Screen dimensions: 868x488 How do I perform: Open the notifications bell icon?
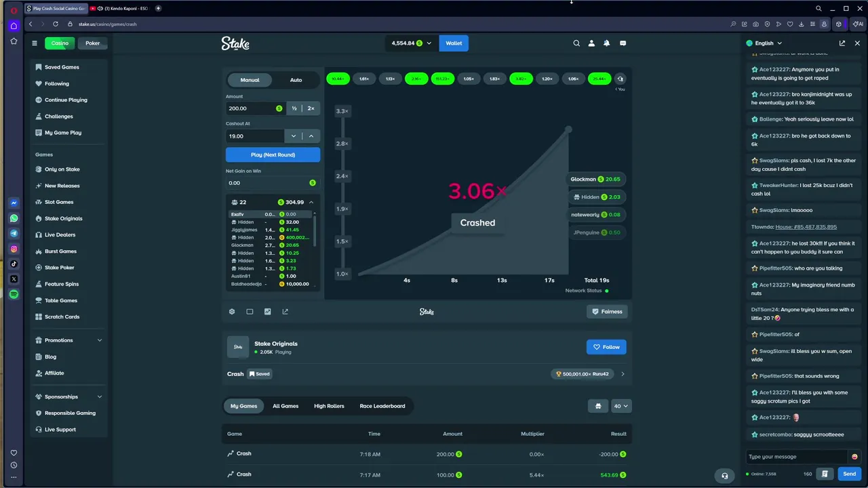[x=607, y=43]
